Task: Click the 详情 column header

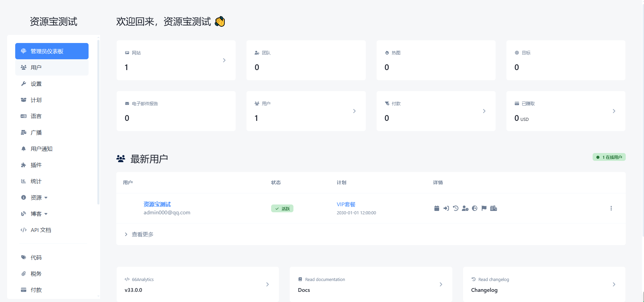Action: click(x=438, y=182)
